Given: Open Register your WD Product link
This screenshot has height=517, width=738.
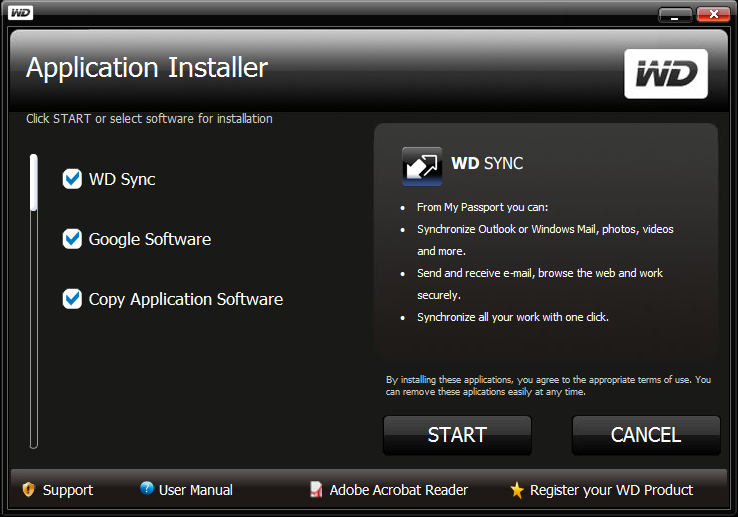Looking at the screenshot, I should (611, 490).
